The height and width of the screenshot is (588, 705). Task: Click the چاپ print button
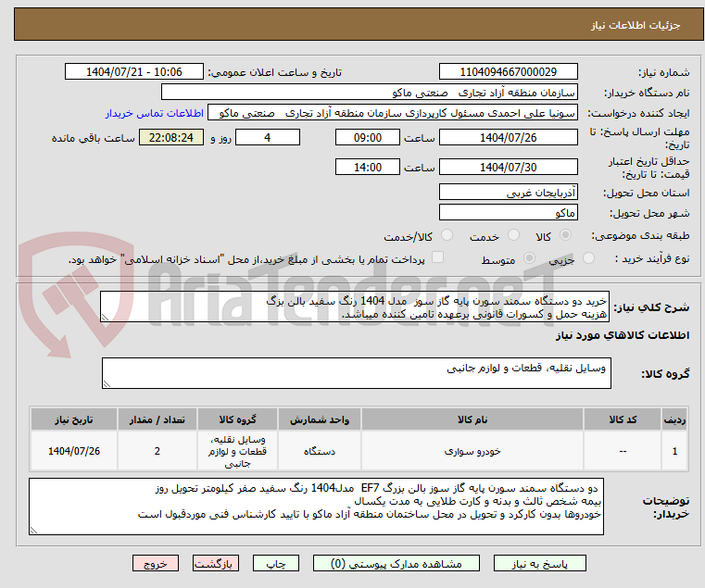pos(276,563)
